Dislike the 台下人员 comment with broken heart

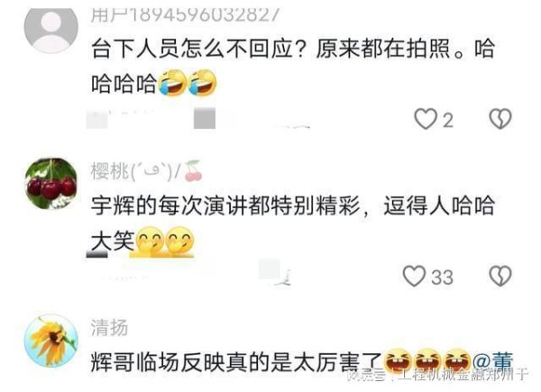[x=500, y=119]
